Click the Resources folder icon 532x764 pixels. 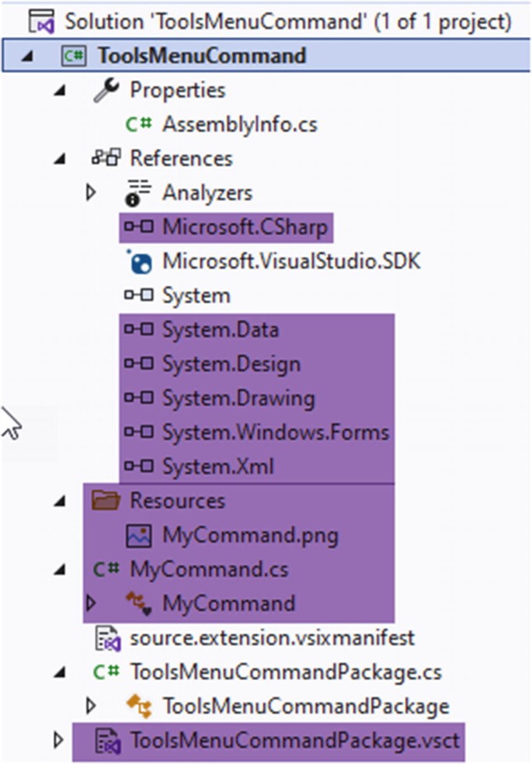tap(106, 501)
